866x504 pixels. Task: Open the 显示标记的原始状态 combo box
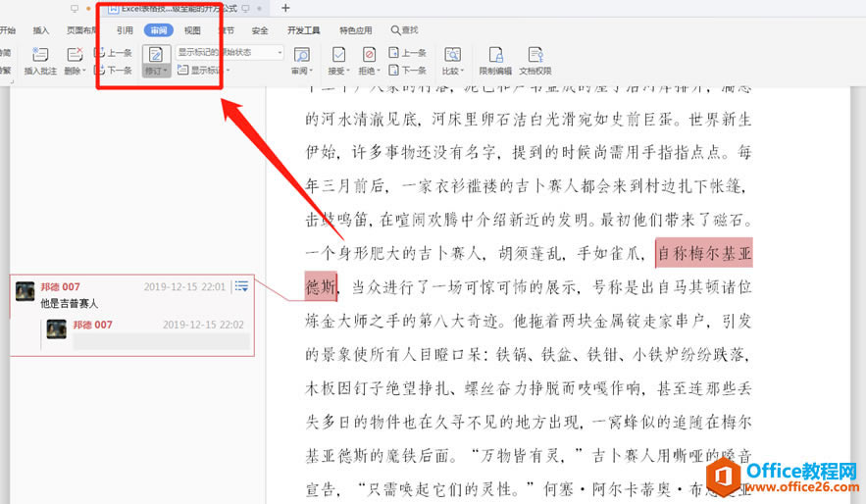[229, 52]
